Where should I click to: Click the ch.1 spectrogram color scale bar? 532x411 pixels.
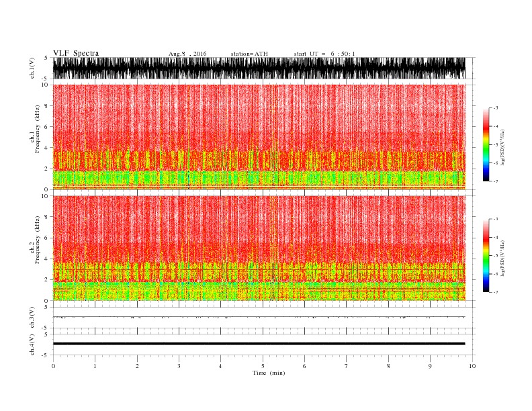pos(486,145)
